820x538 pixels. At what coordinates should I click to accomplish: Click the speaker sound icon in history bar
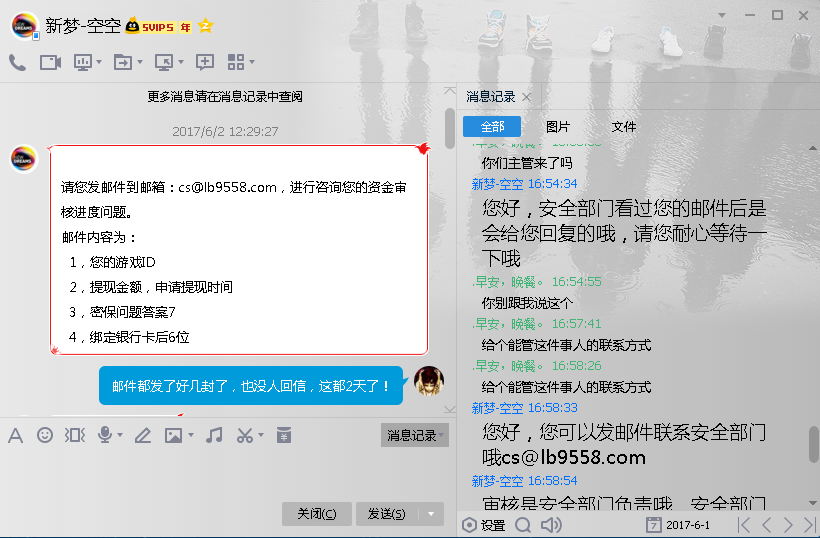pyautogui.click(x=551, y=525)
